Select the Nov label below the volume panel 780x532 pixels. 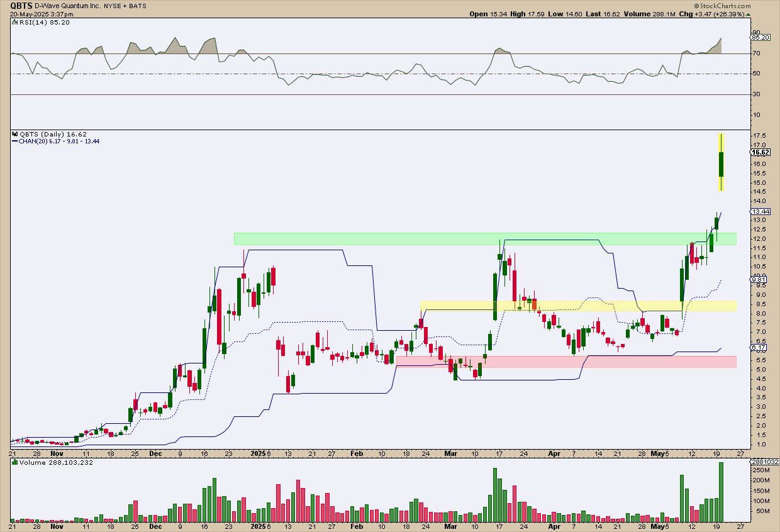[57, 526]
